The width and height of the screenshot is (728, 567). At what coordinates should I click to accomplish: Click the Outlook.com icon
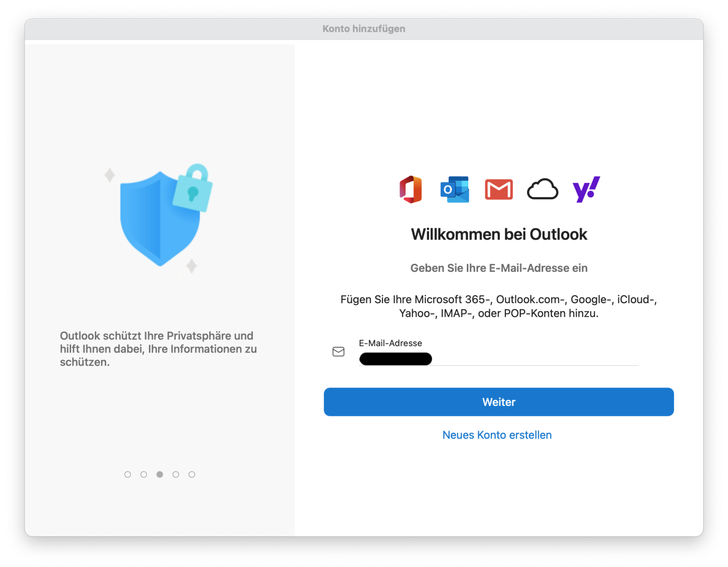(455, 189)
